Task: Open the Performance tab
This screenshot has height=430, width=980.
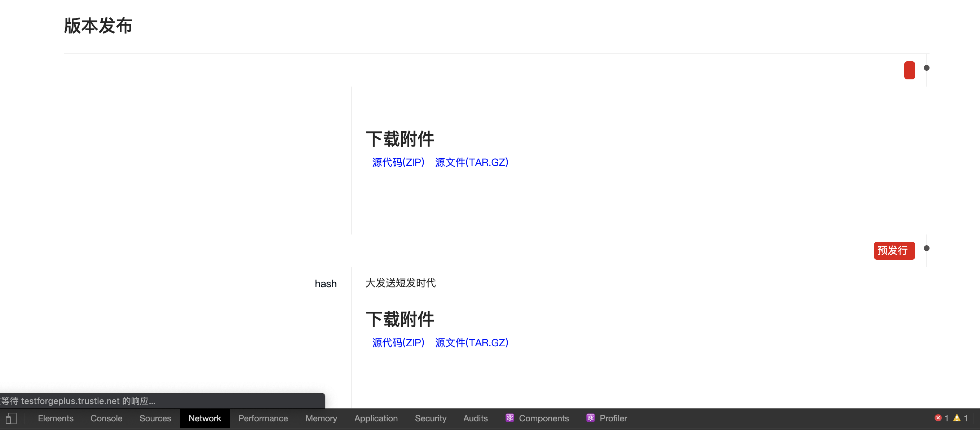Action: [263, 418]
